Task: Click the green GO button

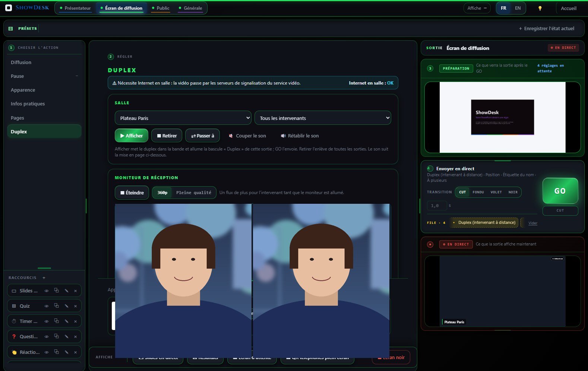Action: point(560,191)
